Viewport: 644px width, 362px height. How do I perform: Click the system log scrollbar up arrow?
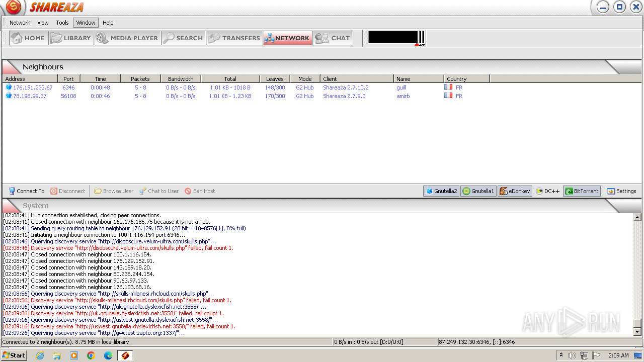[637, 217]
